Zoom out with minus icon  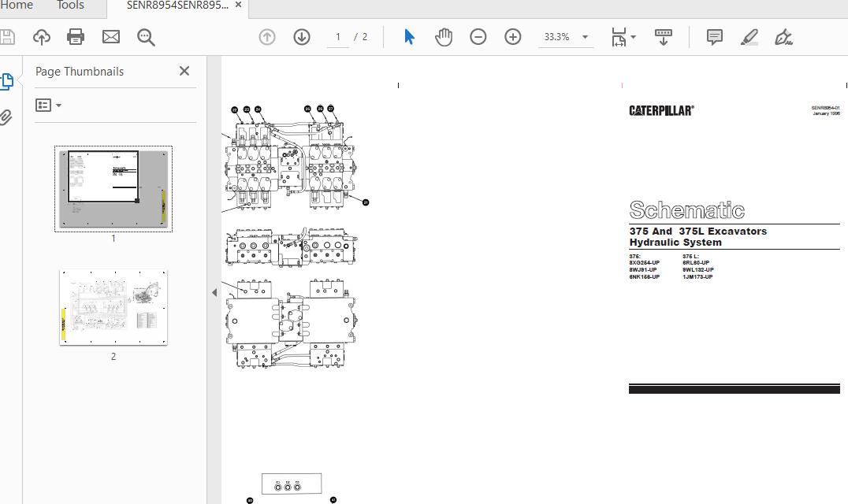coord(478,37)
